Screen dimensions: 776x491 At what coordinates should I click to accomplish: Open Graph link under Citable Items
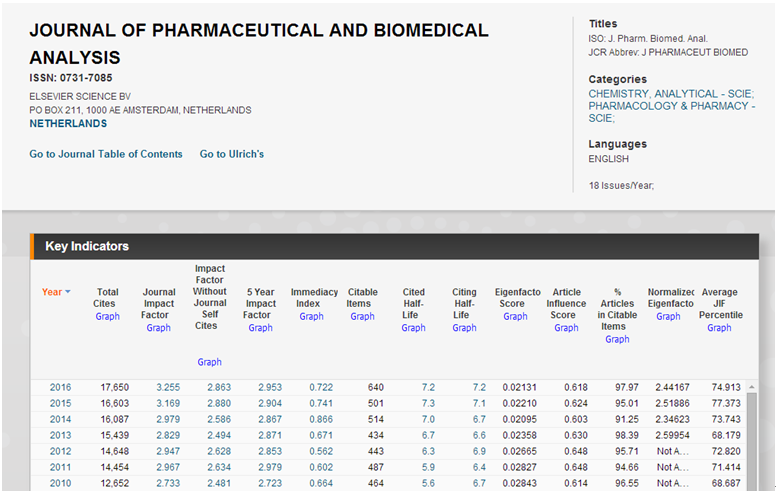(362, 317)
